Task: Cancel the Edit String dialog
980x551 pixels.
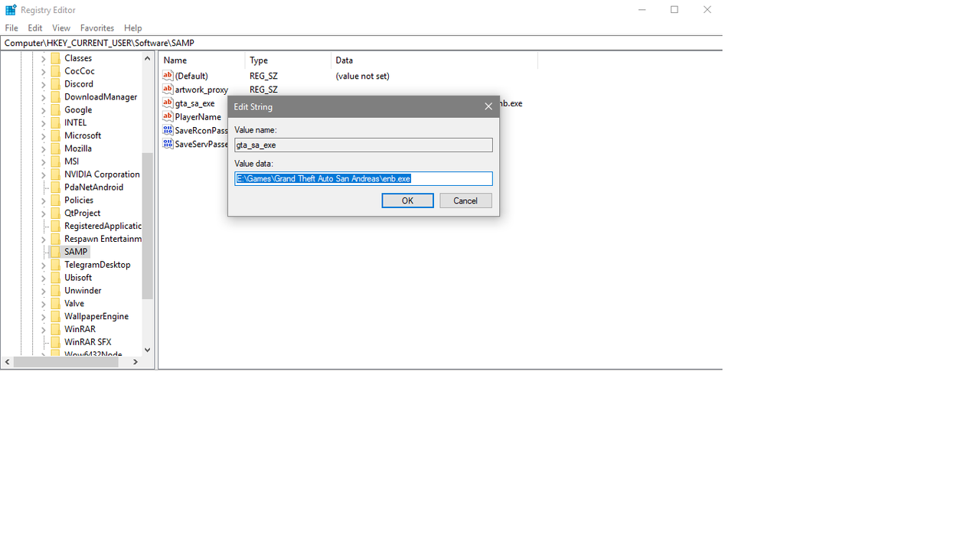Action: (x=465, y=201)
